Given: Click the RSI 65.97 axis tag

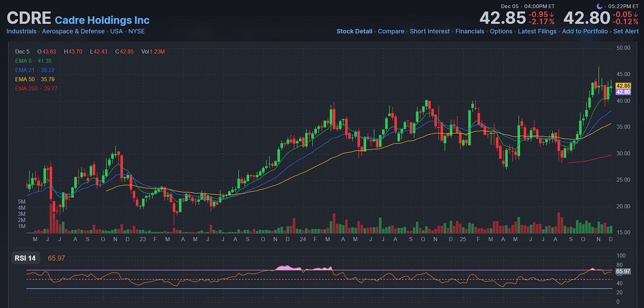Looking at the screenshot, I should (623, 271).
